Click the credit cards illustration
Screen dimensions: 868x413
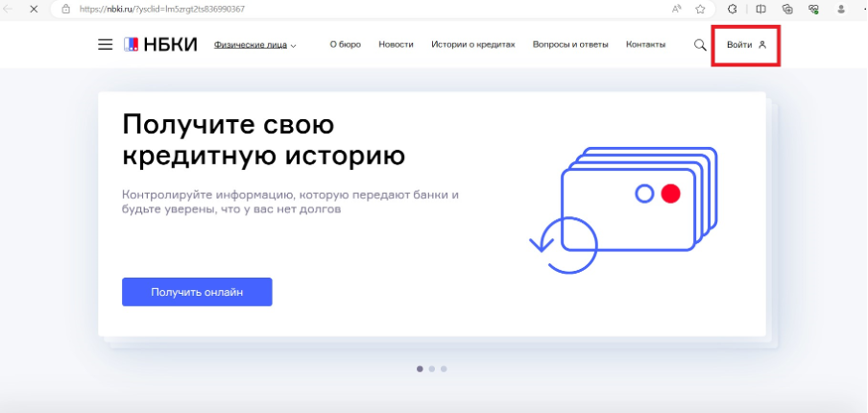623,209
